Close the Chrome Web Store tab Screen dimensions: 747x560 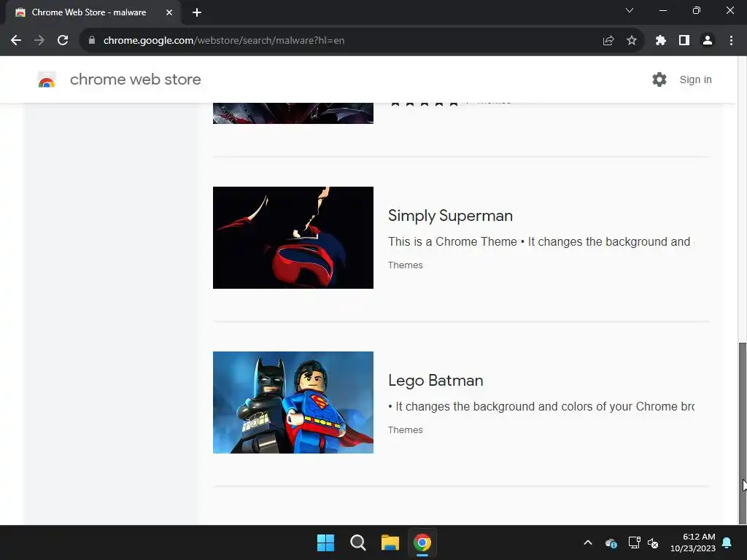point(169,12)
